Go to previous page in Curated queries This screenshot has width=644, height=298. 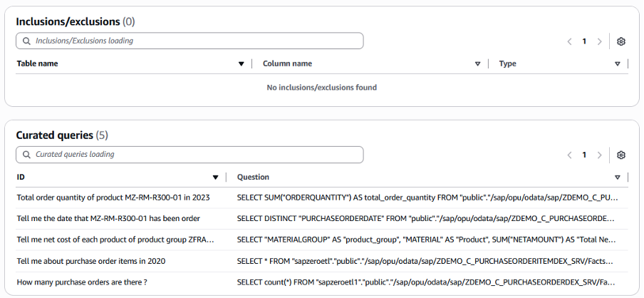[569, 155]
